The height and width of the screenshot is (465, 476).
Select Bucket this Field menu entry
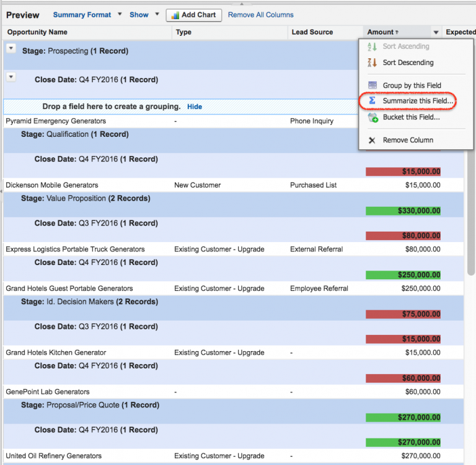411,117
